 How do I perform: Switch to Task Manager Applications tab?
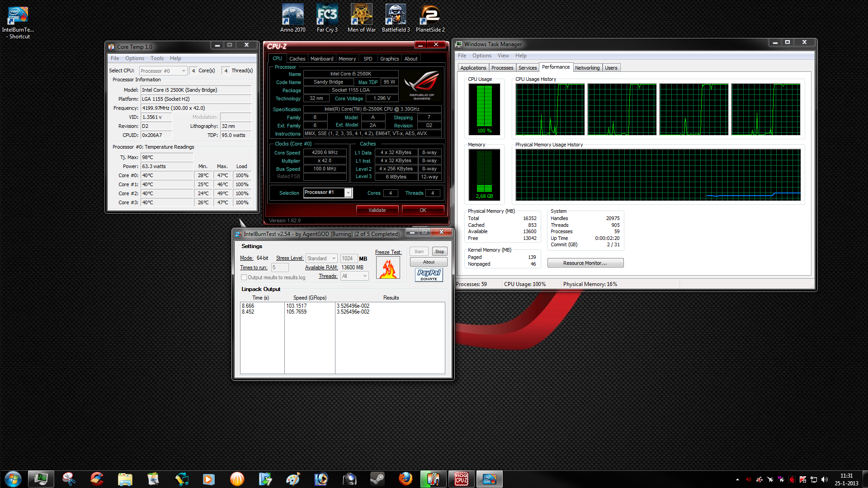[473, 68]
